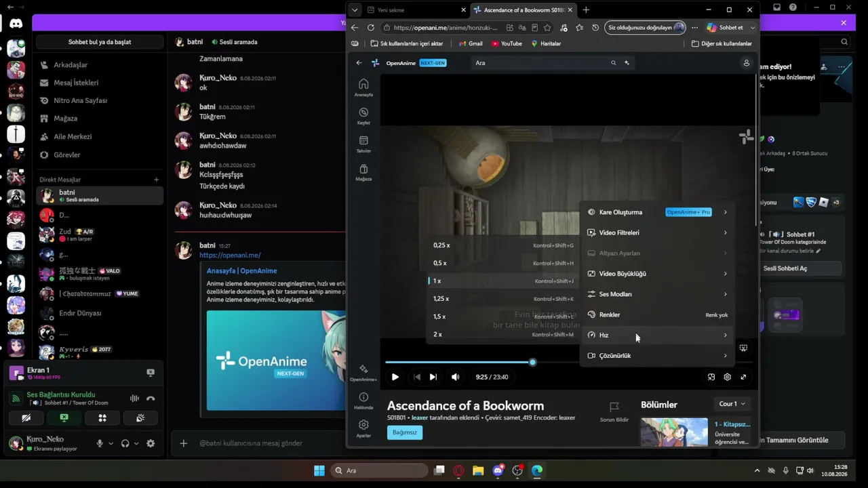Toggle Discord screen sharing off

click(x=64, y=418)
